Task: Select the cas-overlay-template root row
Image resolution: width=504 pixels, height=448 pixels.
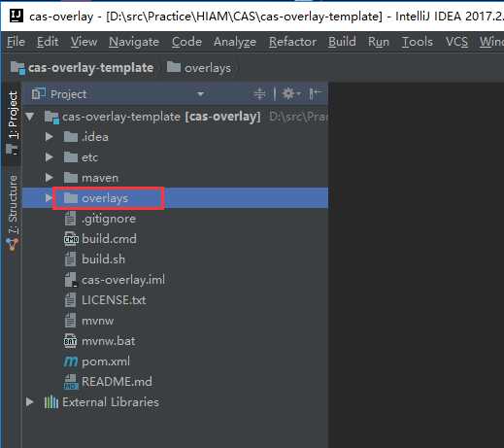Action: point(175,117)
